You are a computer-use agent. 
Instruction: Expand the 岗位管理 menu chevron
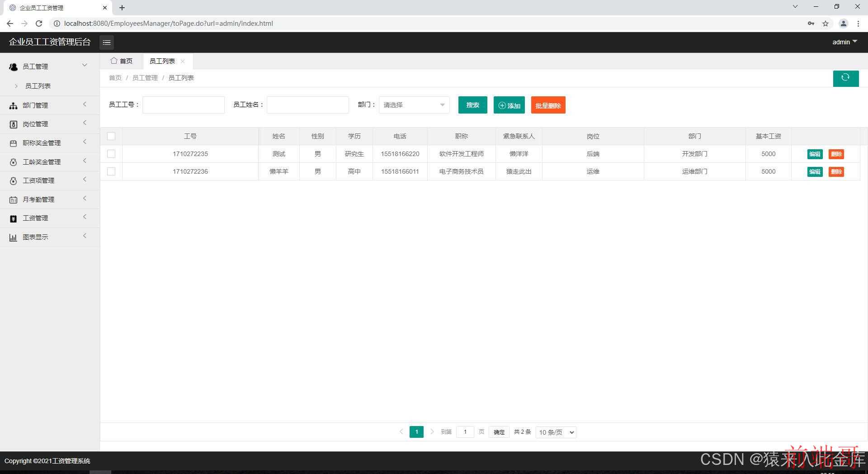85,123
